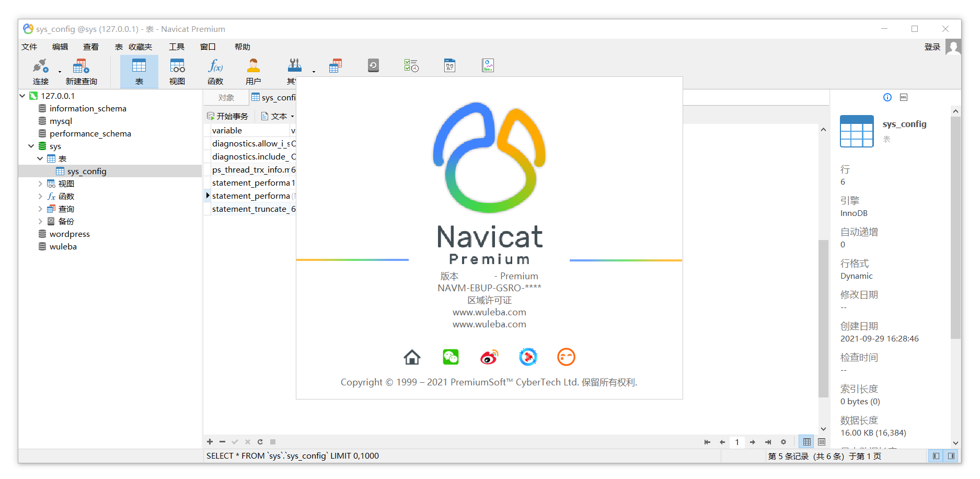Open the 文件 menu
980x479 pixels.
(x=29, y=47)
